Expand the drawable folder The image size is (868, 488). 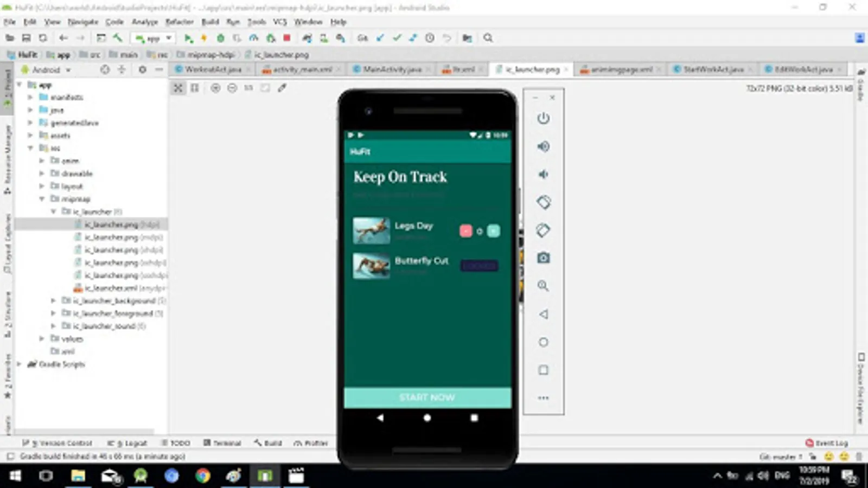[42, 174]
